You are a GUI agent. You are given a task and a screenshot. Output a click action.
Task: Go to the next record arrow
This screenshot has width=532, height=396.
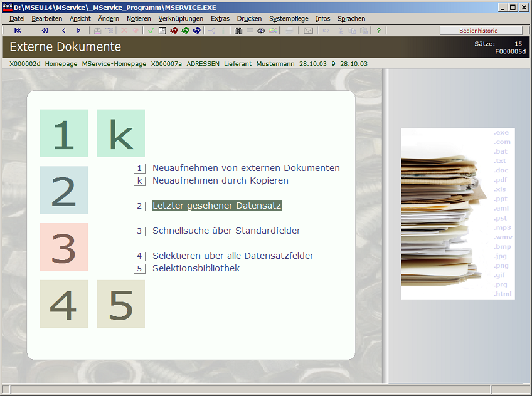(x=78, y=31)
